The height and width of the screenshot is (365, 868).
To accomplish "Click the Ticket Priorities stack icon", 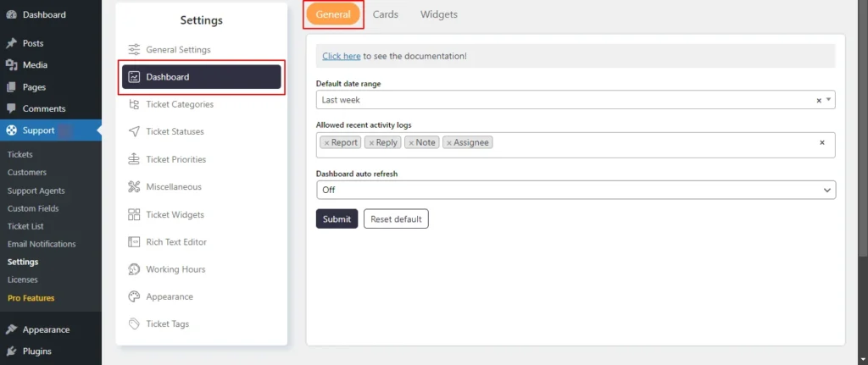I will click(x=134, y=159).
